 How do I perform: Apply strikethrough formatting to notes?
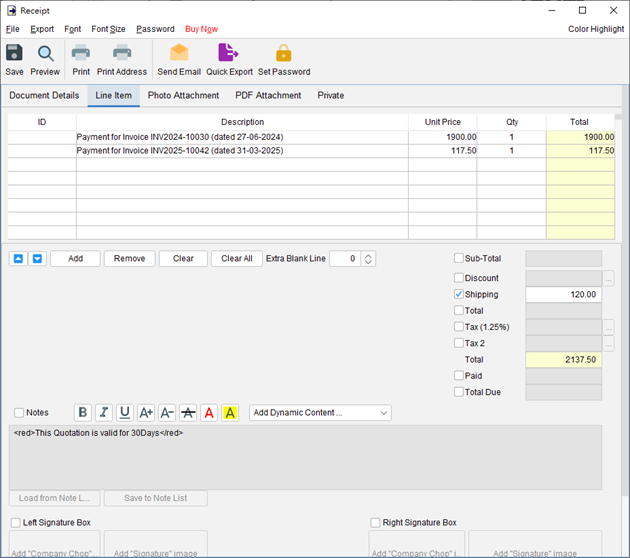coord(188,413)
